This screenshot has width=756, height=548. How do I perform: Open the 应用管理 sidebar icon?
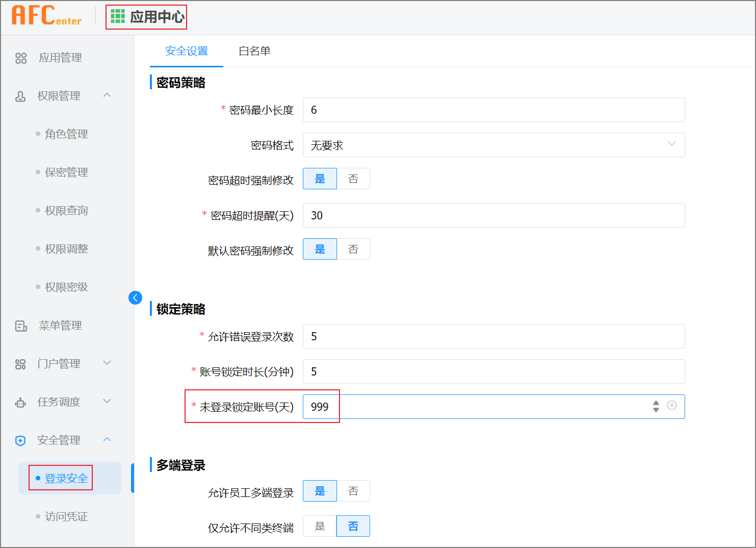click(20, 58)
